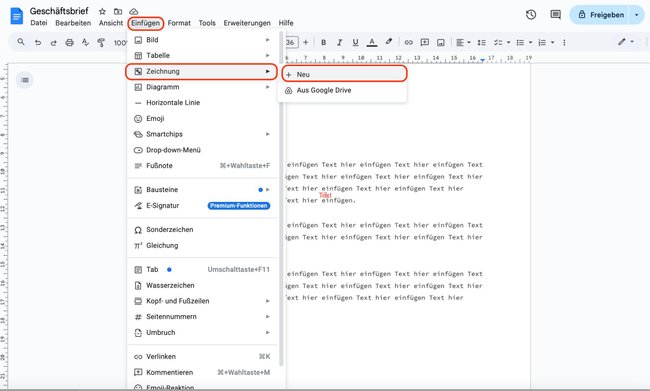Open the checklist dropdown arrow

pyautogui.click(x=509, y=42)
